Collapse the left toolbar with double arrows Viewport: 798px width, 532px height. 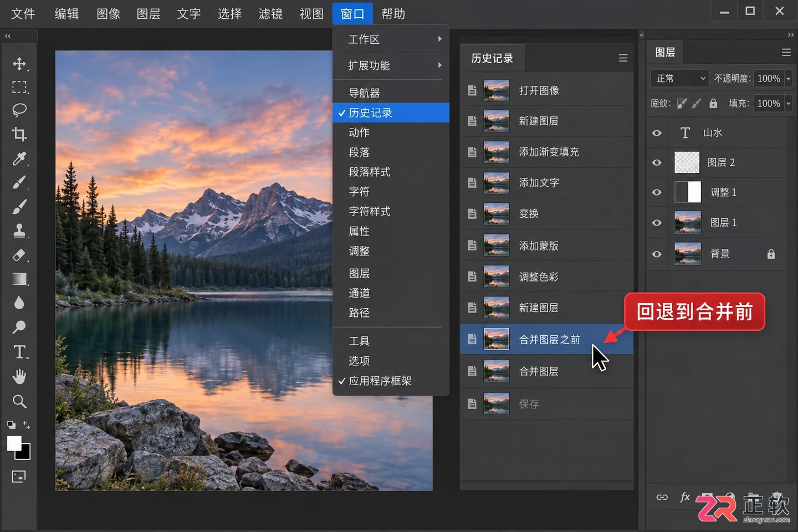point(8,36)
